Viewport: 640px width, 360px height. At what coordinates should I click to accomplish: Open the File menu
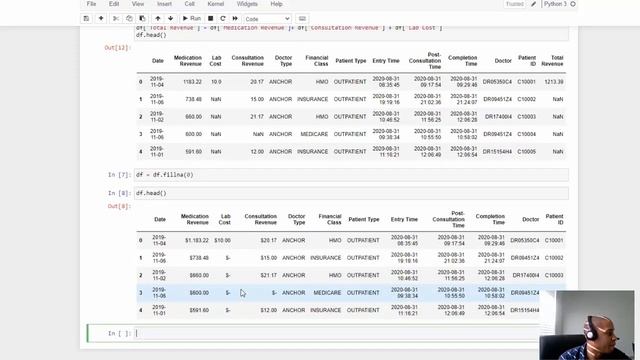click(x=91, y=4)
